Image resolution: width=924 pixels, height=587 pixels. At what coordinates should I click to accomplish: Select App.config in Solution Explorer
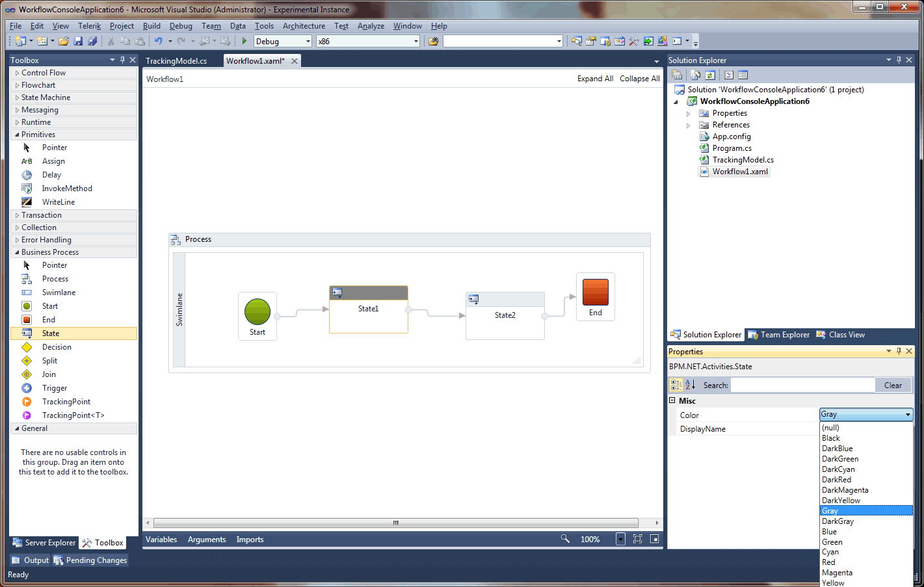732,137
